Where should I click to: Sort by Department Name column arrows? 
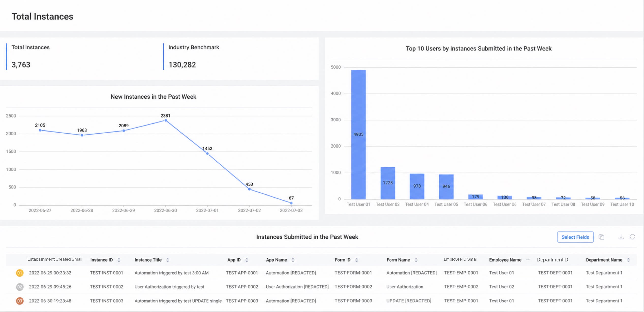[x=628, y=260]
